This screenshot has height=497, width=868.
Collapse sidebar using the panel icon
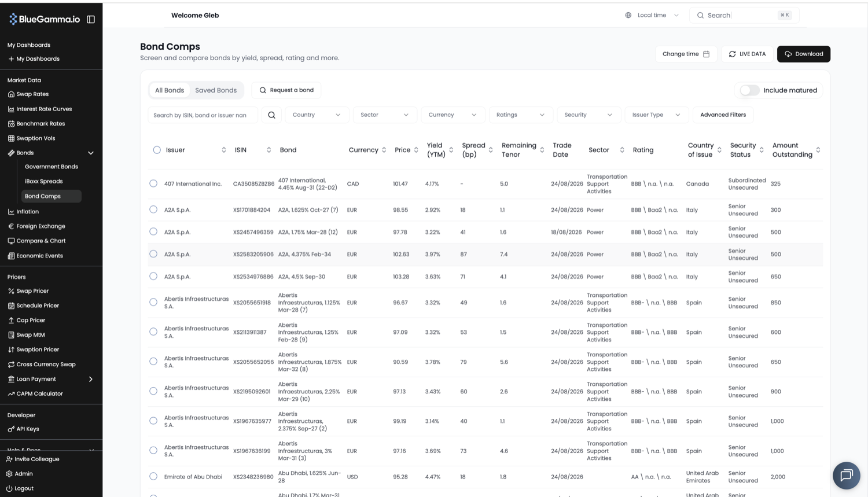click(91, 19)
